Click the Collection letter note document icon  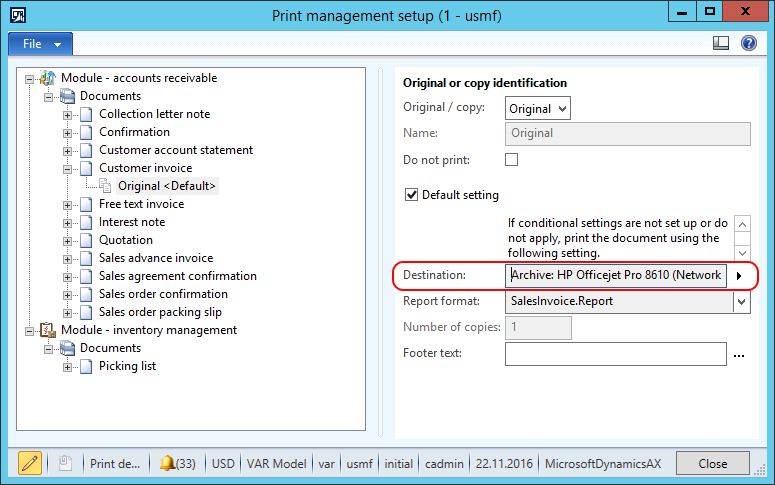86,114
